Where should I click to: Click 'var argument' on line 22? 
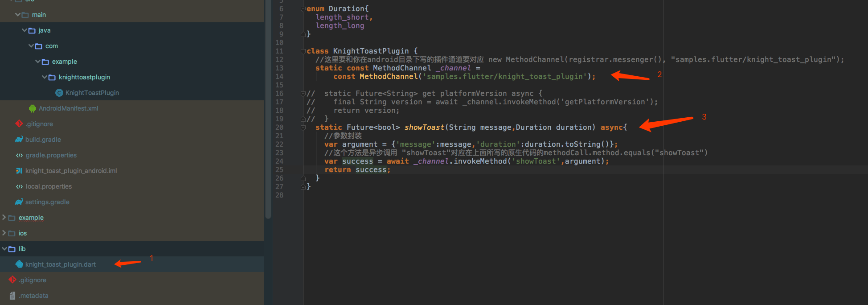351,144
